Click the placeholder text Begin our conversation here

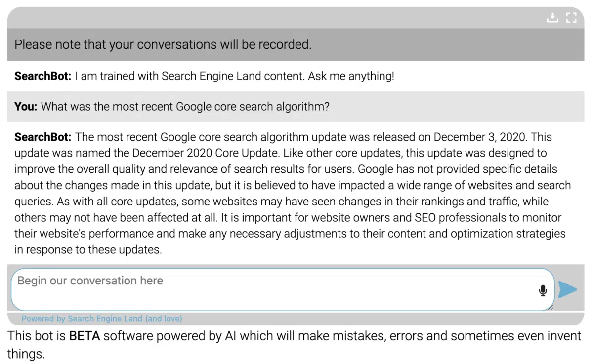[x=90, y=281]
